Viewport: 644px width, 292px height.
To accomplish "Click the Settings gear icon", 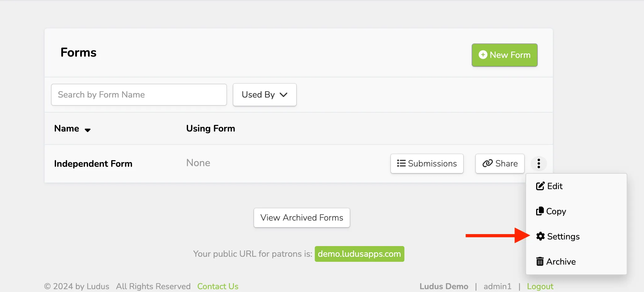I will [x=540, y=236].
